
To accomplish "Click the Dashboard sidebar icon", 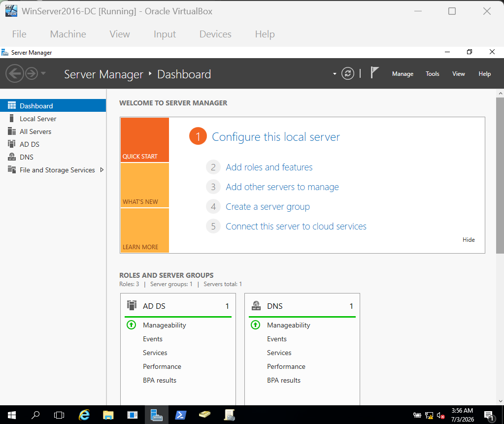I will [12, 105].
